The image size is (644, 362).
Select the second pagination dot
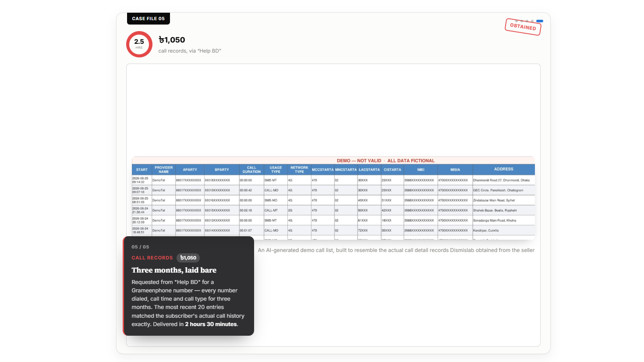(x=522, y=21)
